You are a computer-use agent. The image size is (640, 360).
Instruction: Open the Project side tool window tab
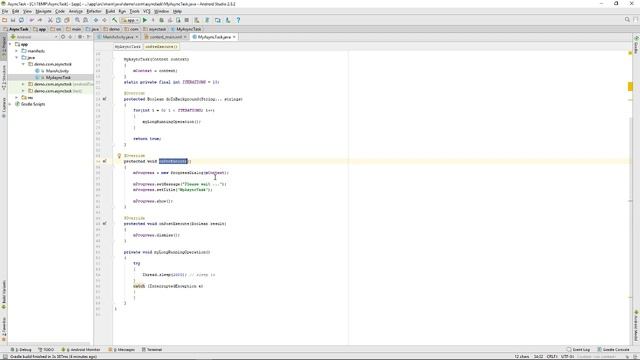tap(4, 48)
